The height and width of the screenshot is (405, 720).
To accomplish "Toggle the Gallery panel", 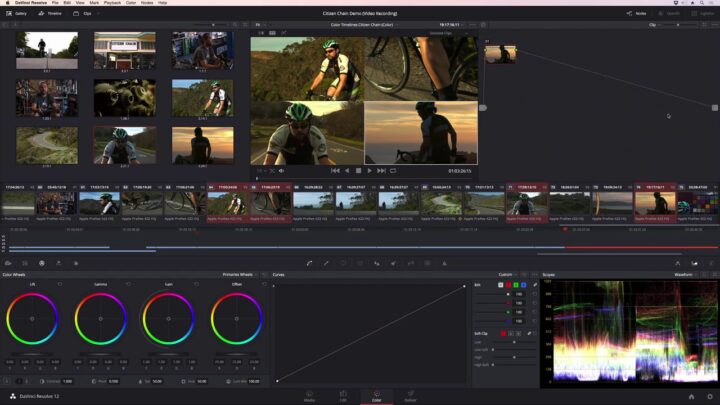I will click(x=17, y=14).
